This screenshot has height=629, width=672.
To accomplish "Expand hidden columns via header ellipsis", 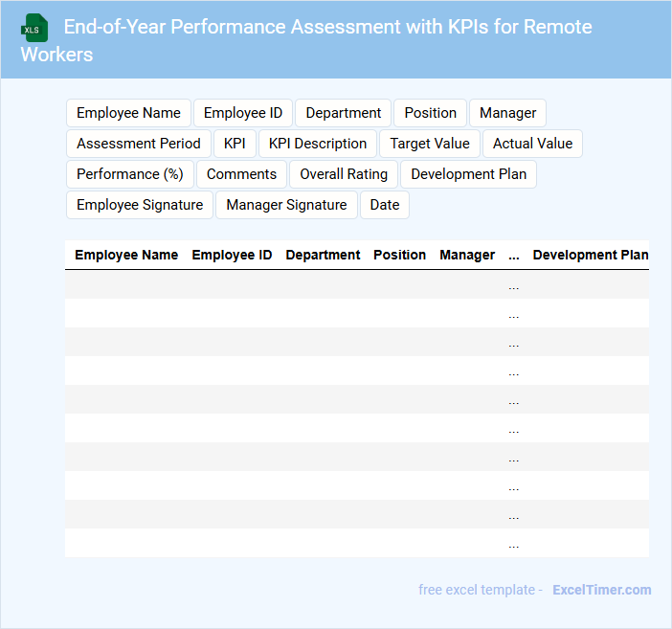I will 514,256.
